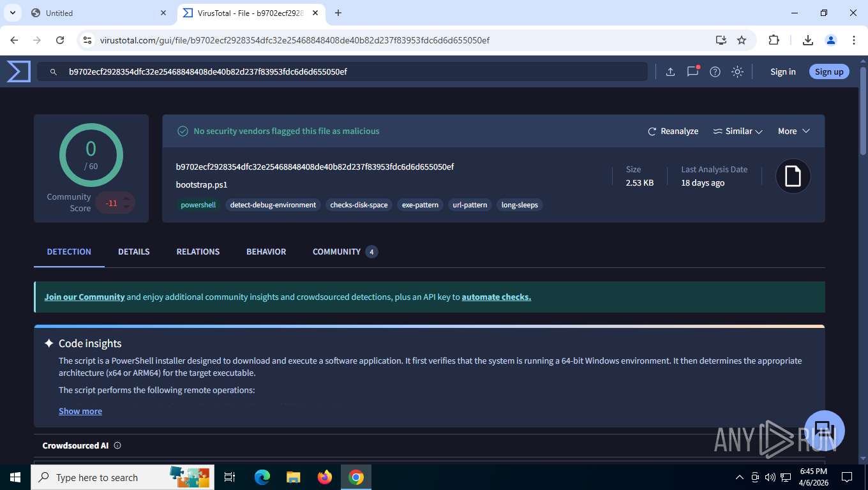Switch to the Untitled browser tab
Screen dimensions: 868x490
99,13
